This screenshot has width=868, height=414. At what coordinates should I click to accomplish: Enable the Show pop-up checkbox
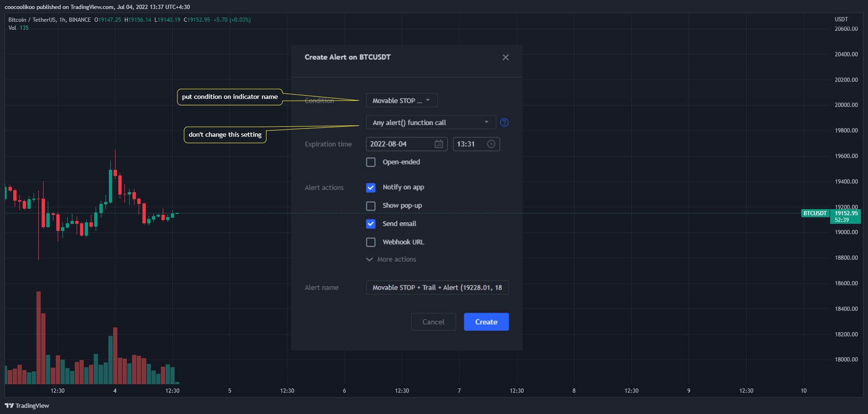371,206
